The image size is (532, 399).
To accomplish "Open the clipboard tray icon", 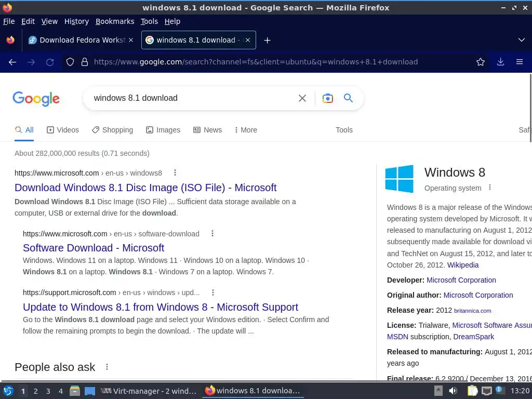I will point(472,391).
